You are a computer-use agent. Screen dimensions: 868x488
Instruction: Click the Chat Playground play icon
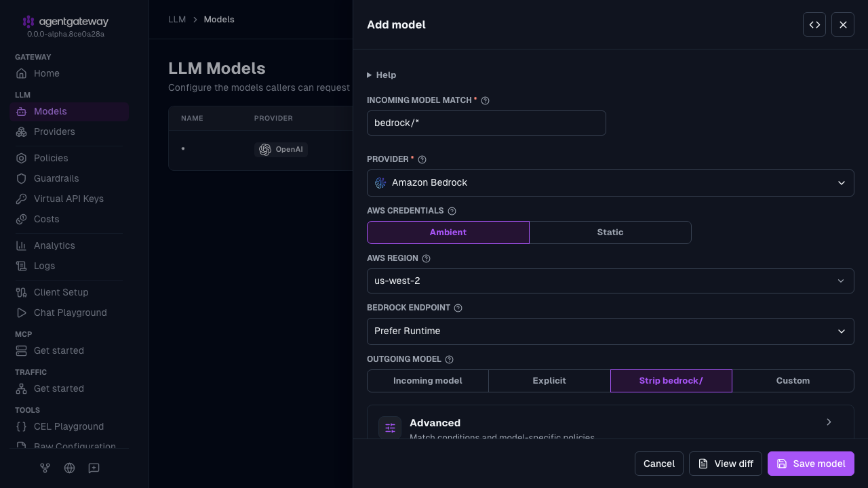point(22,312)
